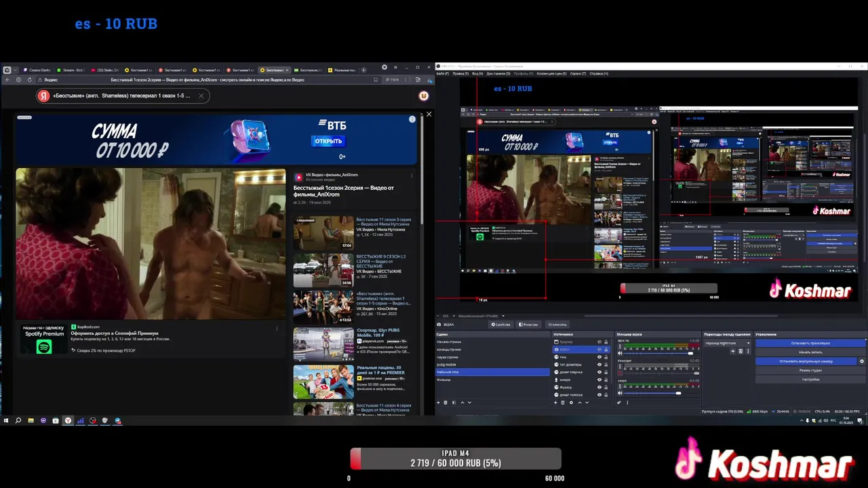Move scene up arrow in Сцены toolbar
Screen dimensions: 868x488
coord(462,402)
